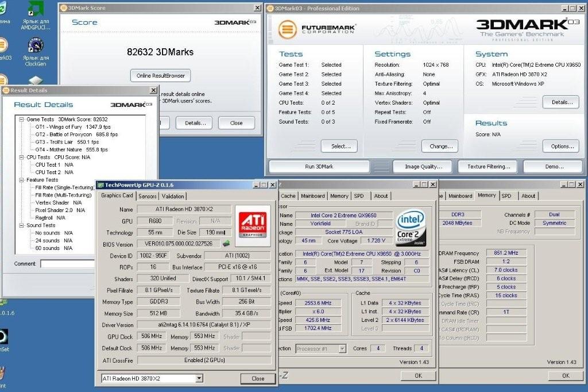Click the Options button under Results
The width and height of the screenshot is (588, 392).
point(560,146)
